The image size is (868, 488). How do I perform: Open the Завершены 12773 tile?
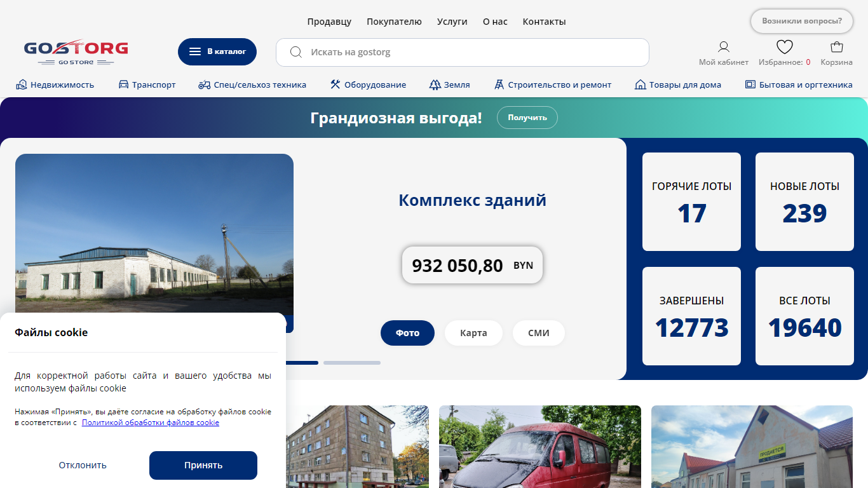691,316
